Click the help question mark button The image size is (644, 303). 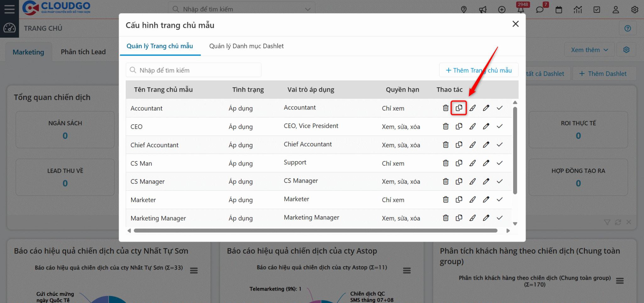(x=628, y=29)
